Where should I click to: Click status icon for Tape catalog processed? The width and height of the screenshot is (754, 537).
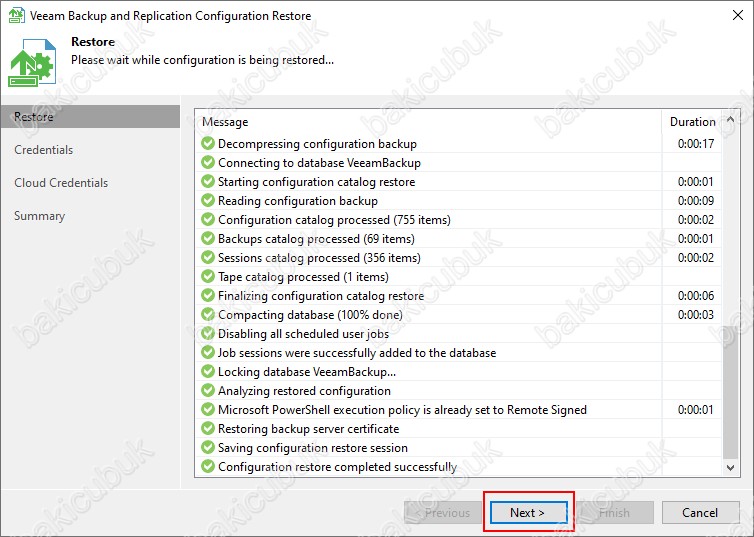208,276
